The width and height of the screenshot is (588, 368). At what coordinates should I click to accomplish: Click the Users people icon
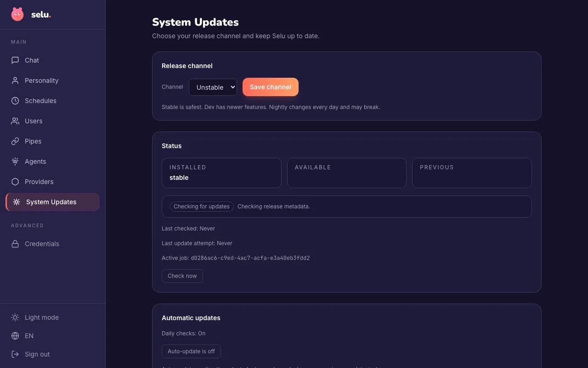(15, 121)
